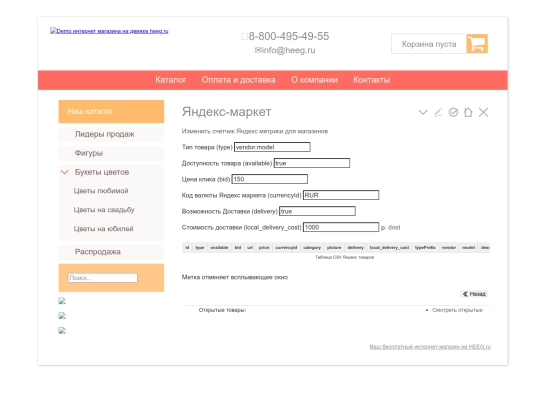The width and height of the screenshot is (540, 405).
Task: Open Цветы любимой subcategory
Action: click(x=101, y=191)
